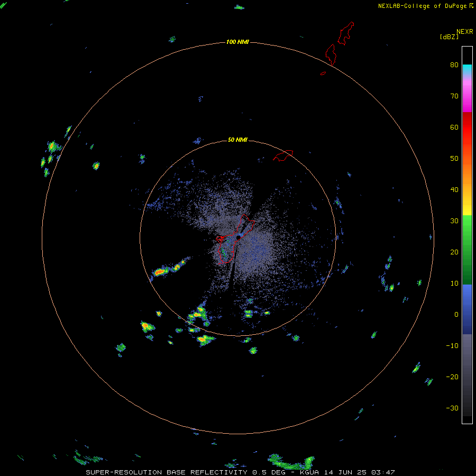Click the 40 value on the dBZ scale
The image size is (476, 476).
click(454, 190)
